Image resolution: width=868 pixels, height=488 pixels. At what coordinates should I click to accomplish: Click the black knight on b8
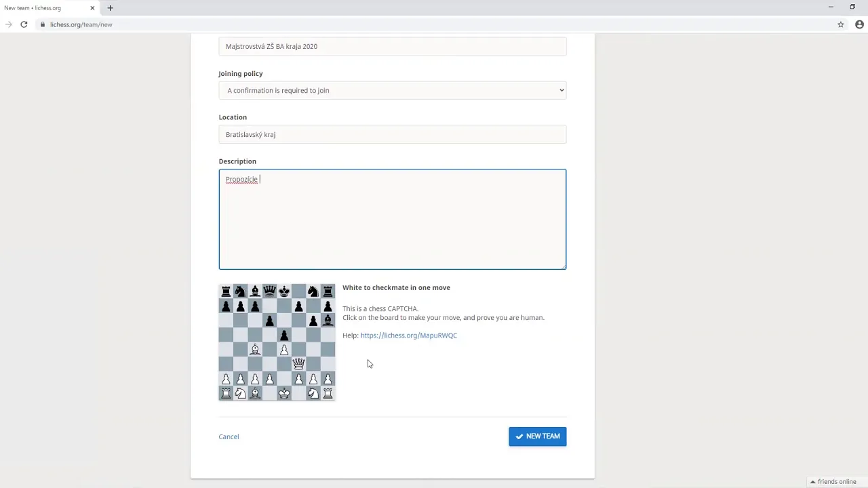pyautogui.click(x=241, y=291)
